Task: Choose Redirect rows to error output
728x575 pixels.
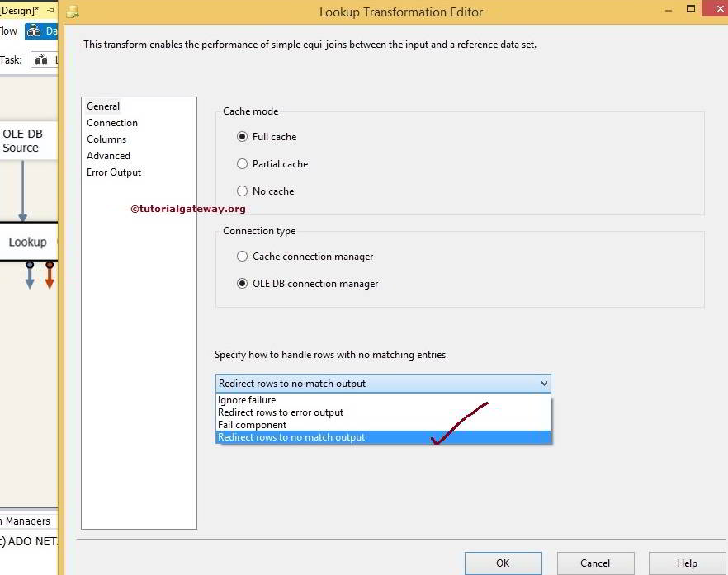Action: coord(281,412)
